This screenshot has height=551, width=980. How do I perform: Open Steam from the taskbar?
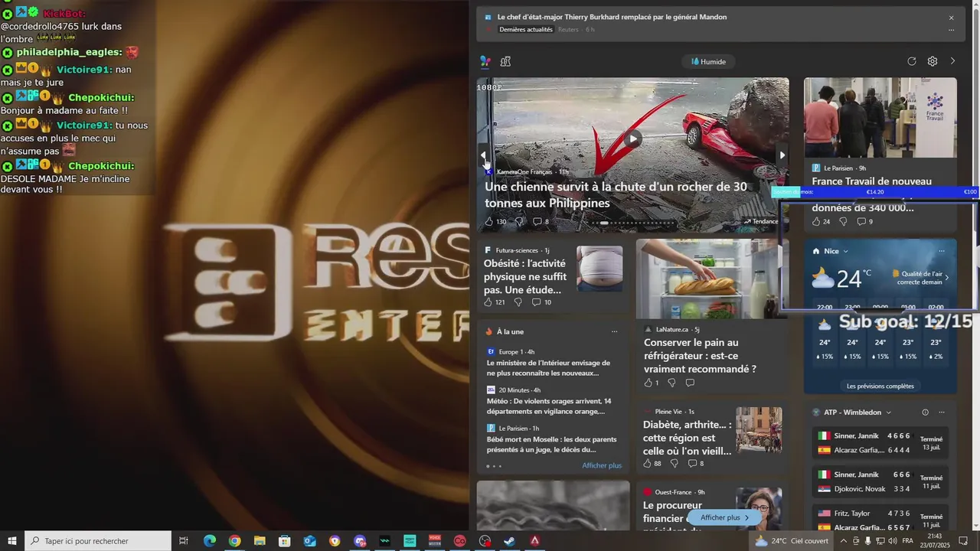coord(509,541)
